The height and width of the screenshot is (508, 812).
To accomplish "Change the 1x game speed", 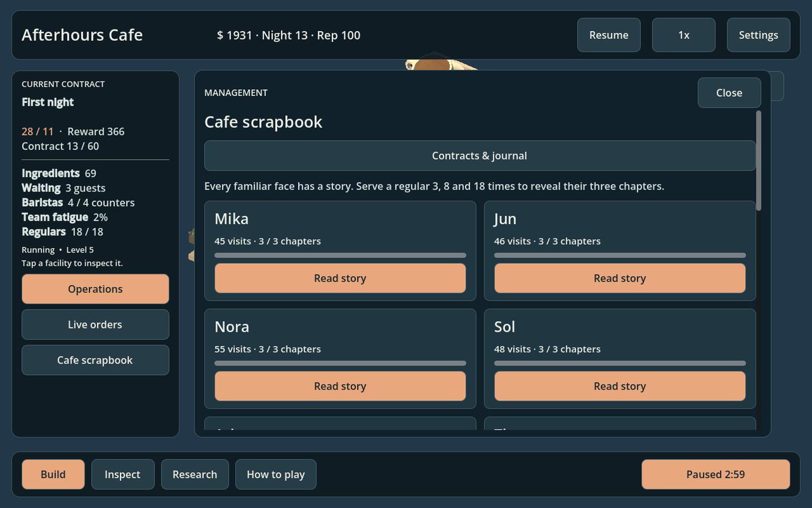I will coord(684,35).
